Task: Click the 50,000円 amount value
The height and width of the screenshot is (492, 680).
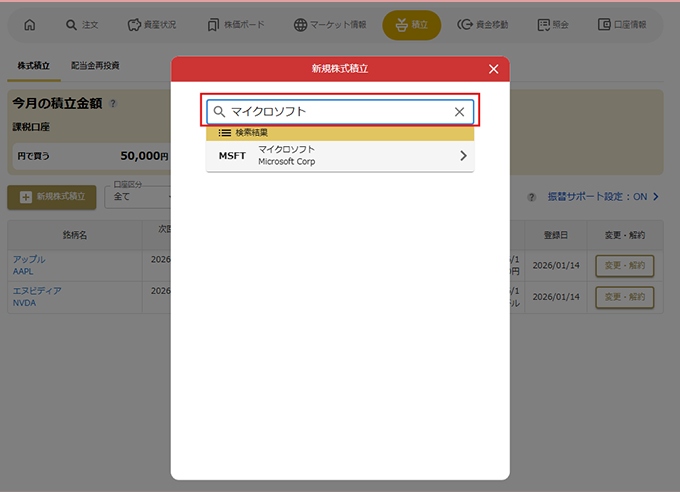Action: [x=144, y=156]
